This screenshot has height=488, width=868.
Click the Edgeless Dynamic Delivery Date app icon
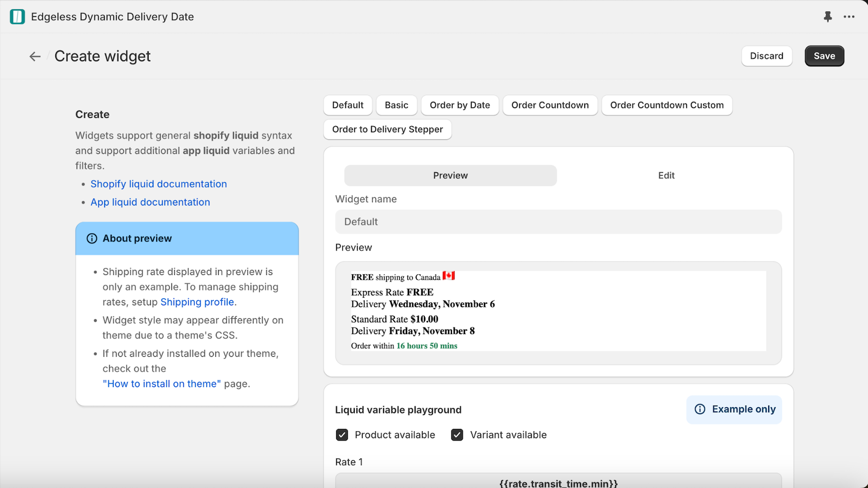click(17, 17)
